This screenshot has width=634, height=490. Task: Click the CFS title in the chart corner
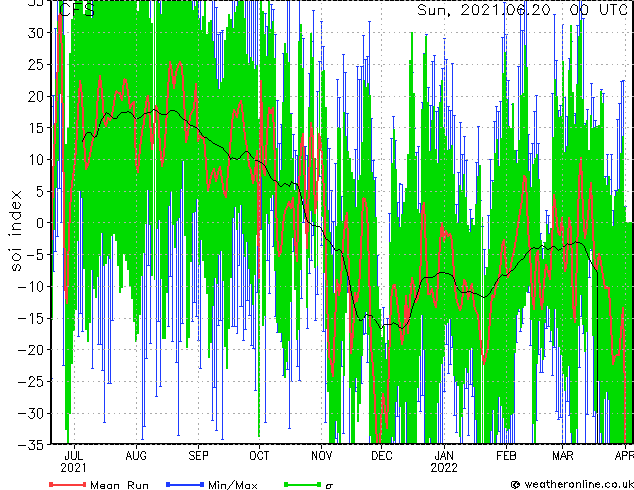point(77,10)
